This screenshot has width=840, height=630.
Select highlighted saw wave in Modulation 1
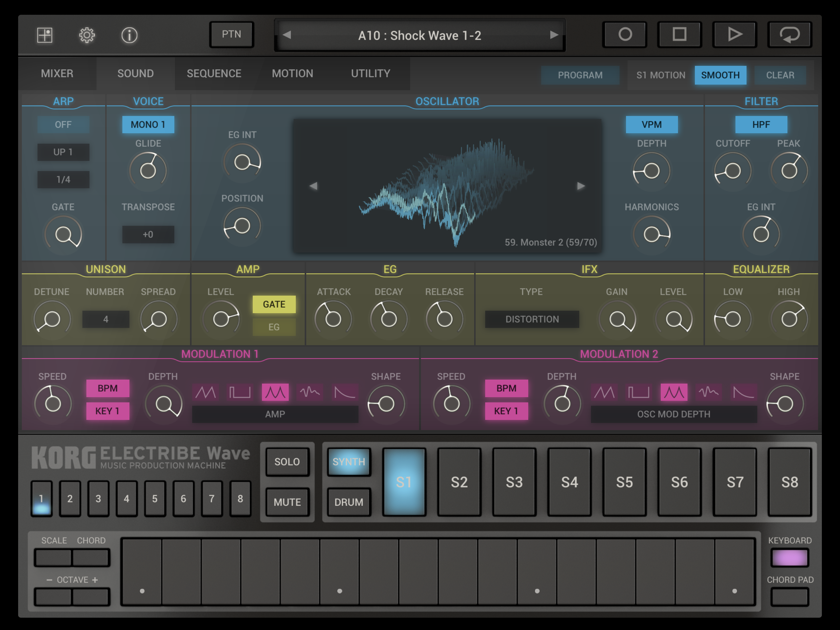pos(275,392)
